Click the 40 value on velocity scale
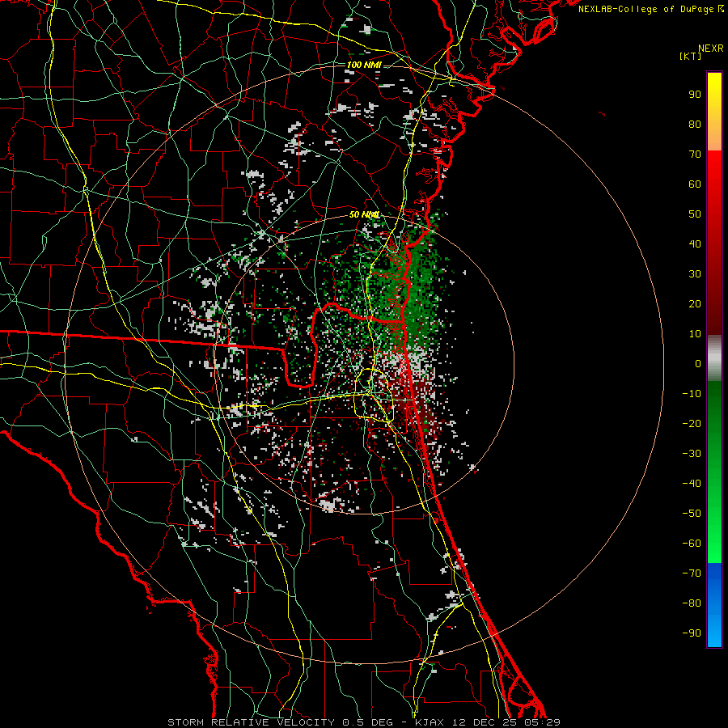This screenshot has width=728, height=728. (x=695, y=243)
